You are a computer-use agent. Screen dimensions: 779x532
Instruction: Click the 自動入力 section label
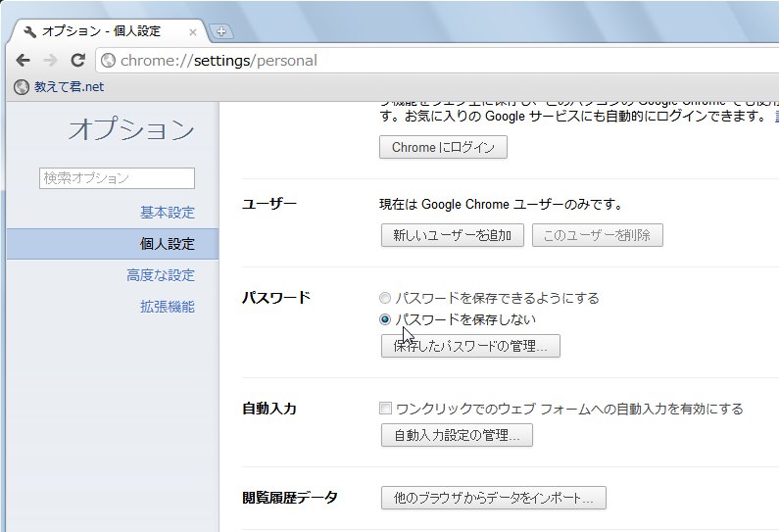tap(269, 409)
